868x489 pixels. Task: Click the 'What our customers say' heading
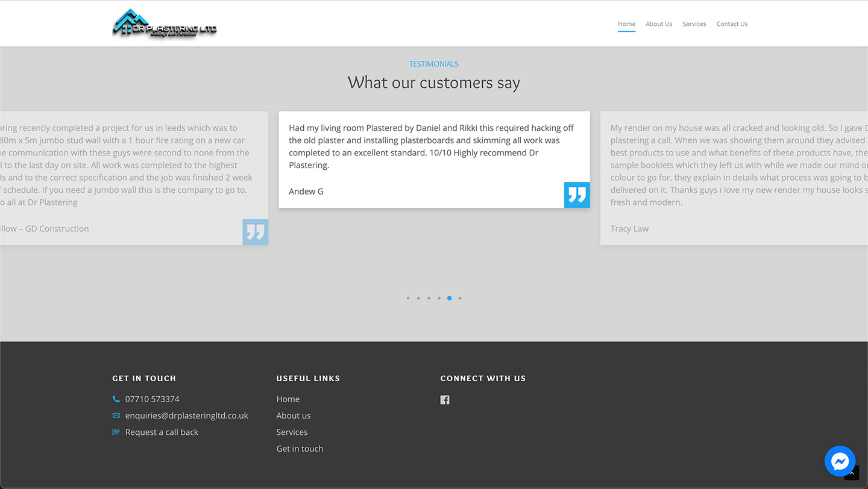434,83
